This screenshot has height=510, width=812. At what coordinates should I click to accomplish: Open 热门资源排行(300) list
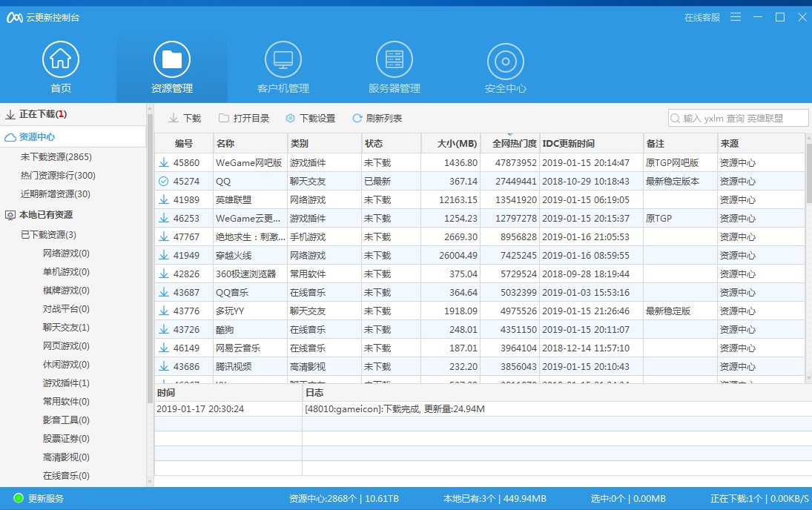point(58,176)
